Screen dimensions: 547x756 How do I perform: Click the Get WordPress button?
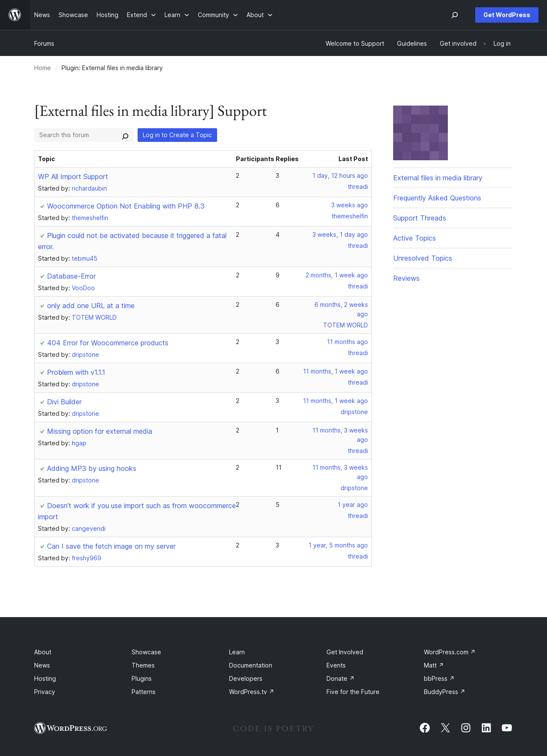507,15
